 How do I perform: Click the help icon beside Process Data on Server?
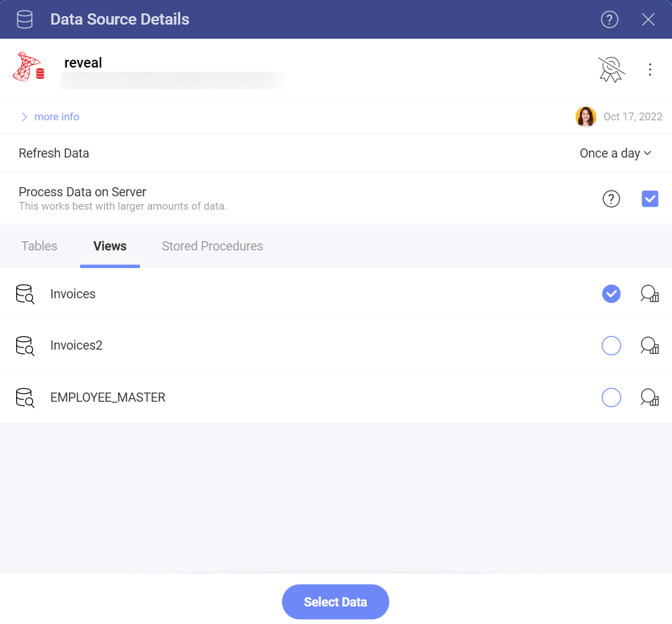click(x=611, y=198)
